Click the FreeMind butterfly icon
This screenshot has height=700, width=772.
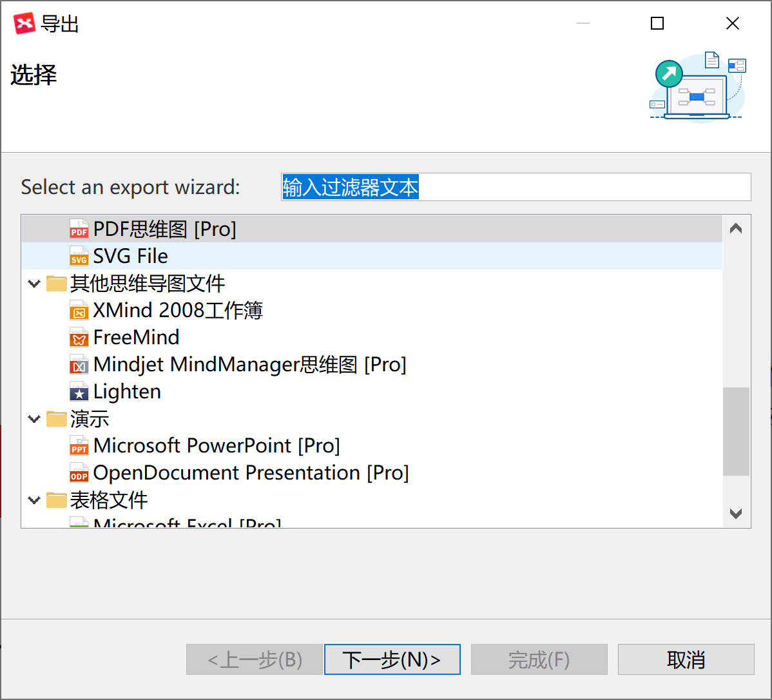pos(79,338)
